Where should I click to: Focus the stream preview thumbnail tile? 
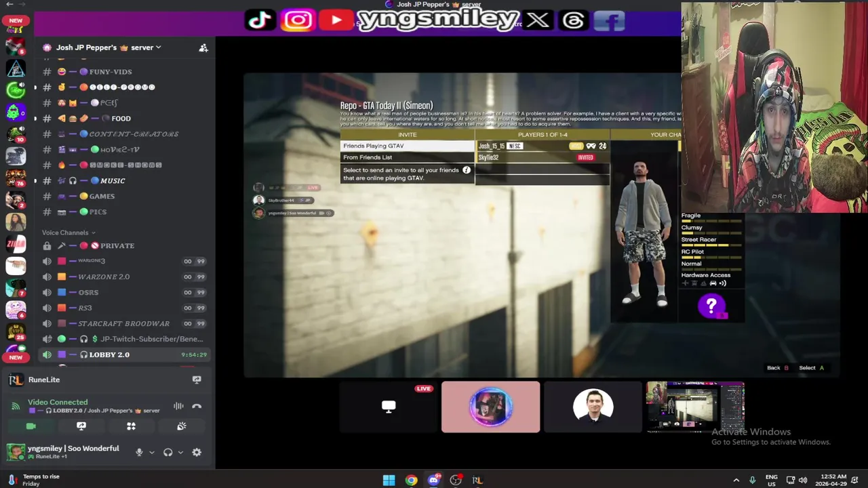click(695, 407)
